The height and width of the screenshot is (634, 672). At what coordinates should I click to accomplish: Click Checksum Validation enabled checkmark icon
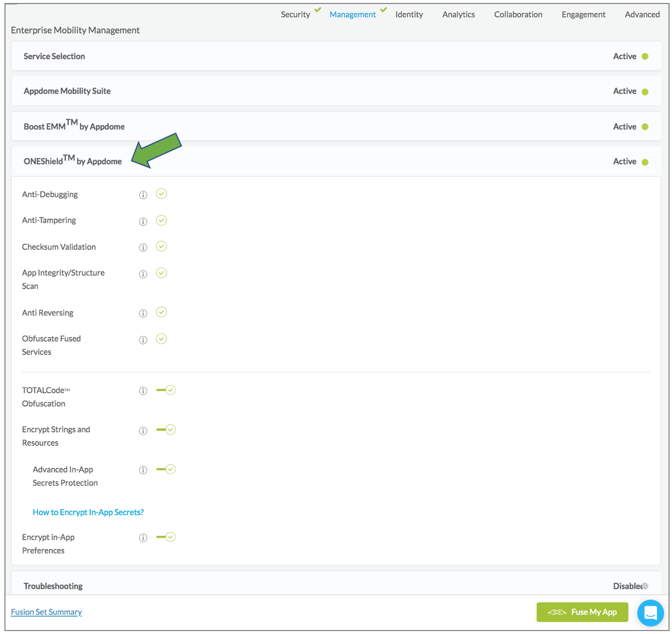(x=162, y=246)
